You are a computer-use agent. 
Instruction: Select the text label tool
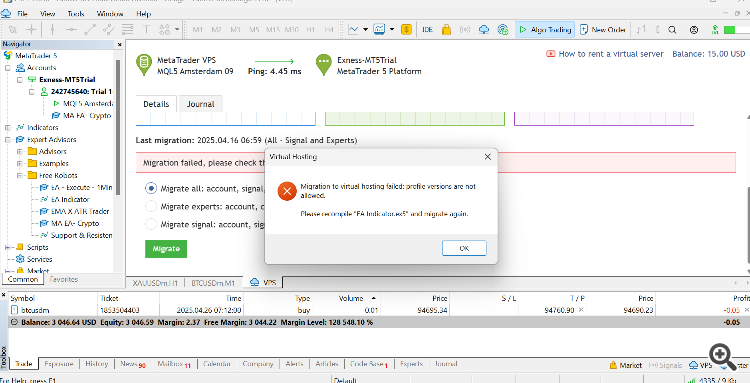tap(146, 30)
